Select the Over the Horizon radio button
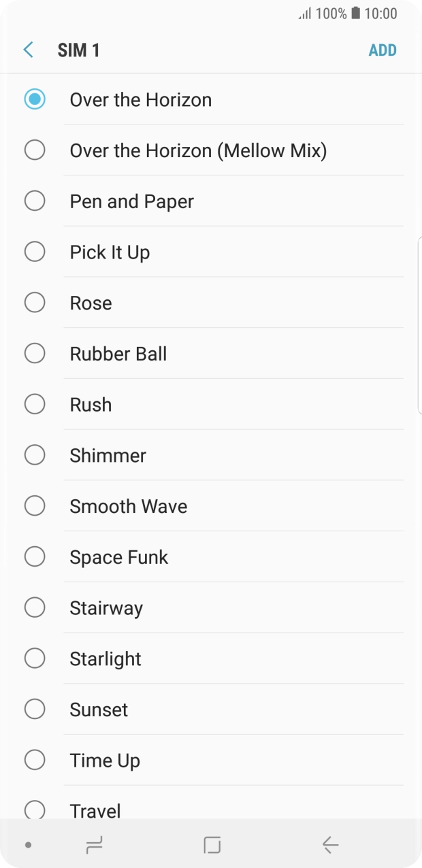 click(x=35, y=99)
